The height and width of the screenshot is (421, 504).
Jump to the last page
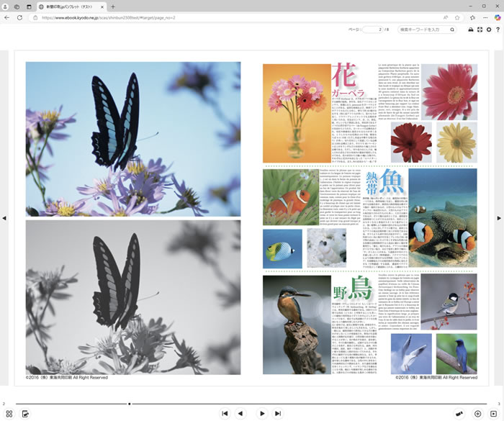click(278, 414)
